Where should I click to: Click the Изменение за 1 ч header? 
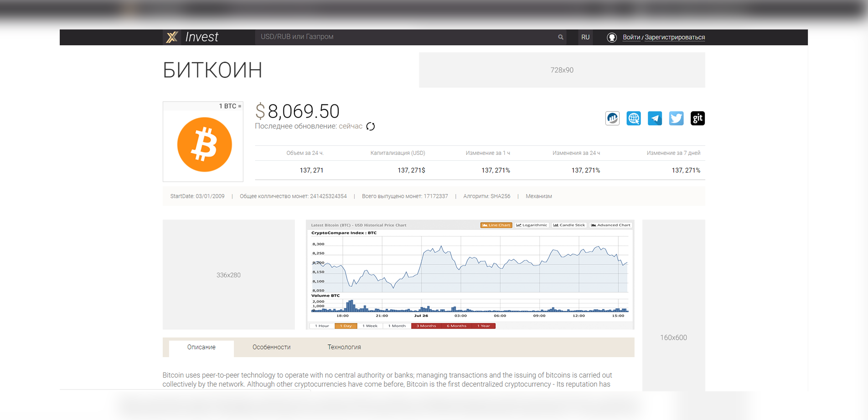[x=488, y=153]
